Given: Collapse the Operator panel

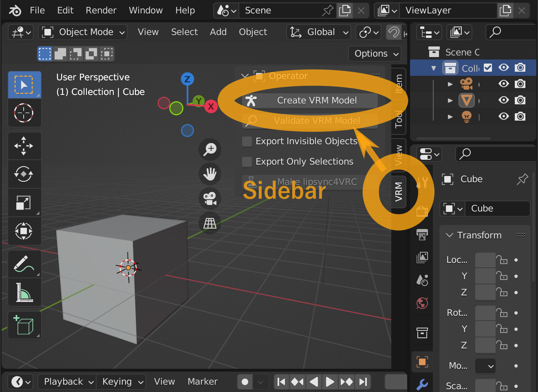Looking at the screenshot, I should click(x=245, y=76).
